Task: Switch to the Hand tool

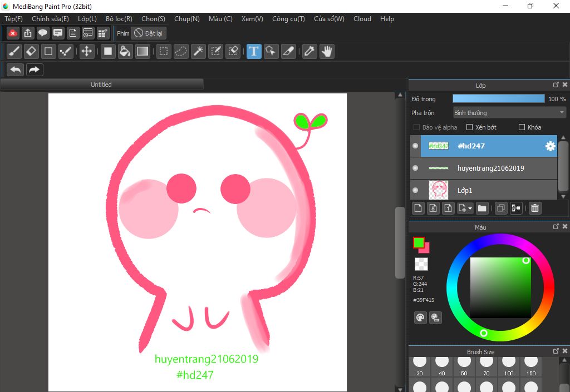Action: [326, 52]
